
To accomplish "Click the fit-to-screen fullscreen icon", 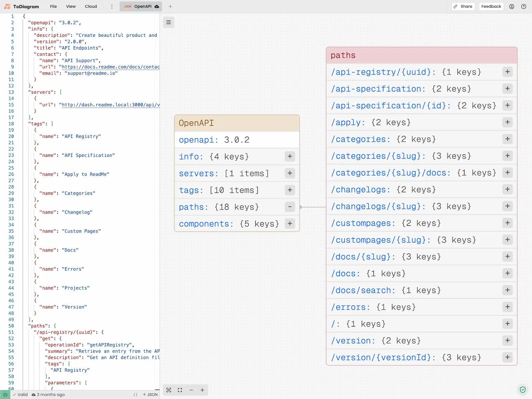I will pyautogui.click(x=180, y=390).
